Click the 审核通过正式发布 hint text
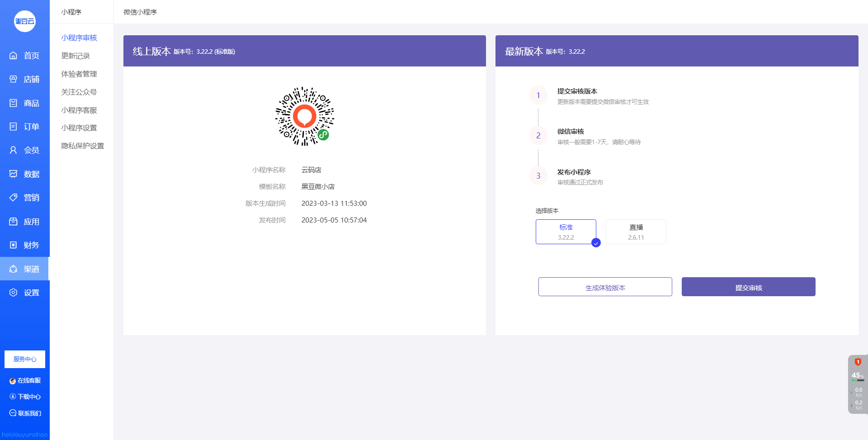 tap(580, 182)
